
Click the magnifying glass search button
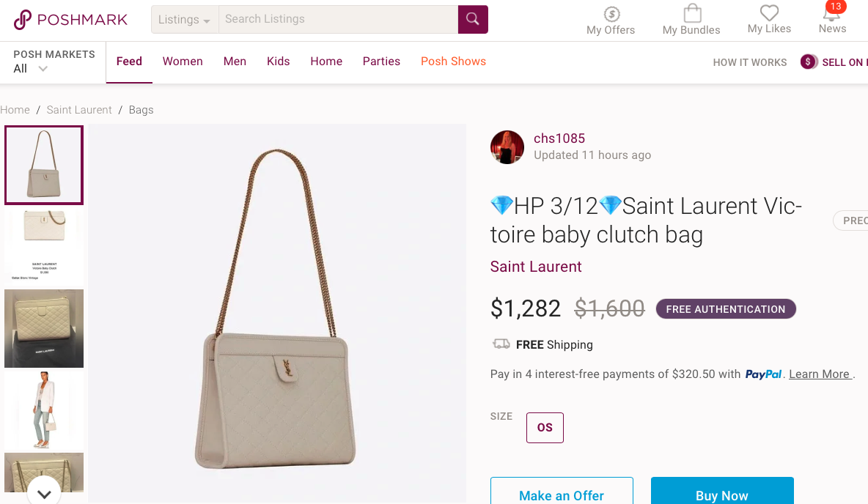click(473, 20)
